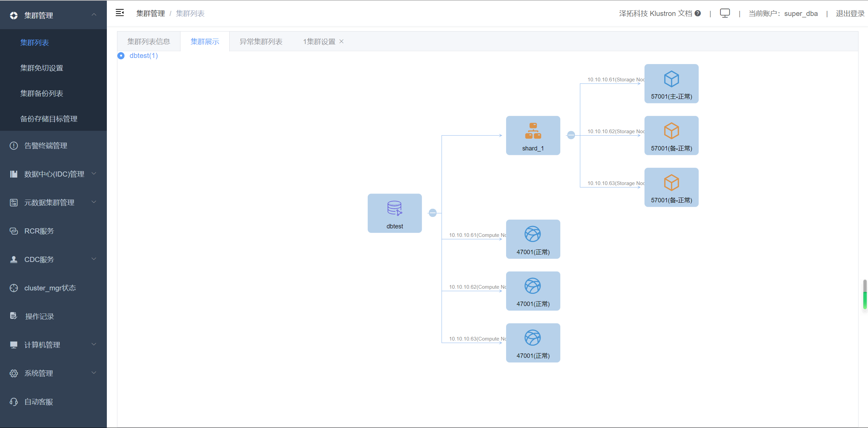Image resolution: width=868 pixels, height=428 pixels.
Task: Click compute node 47001 at 10.10.10.61
Action: click(x=533, y=234)
